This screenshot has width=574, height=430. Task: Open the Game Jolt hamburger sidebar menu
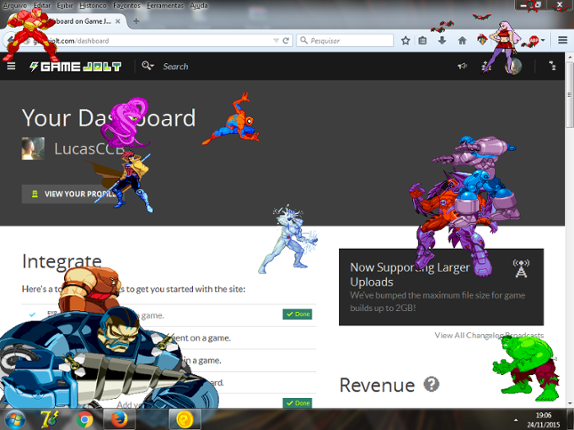(11, 66)
